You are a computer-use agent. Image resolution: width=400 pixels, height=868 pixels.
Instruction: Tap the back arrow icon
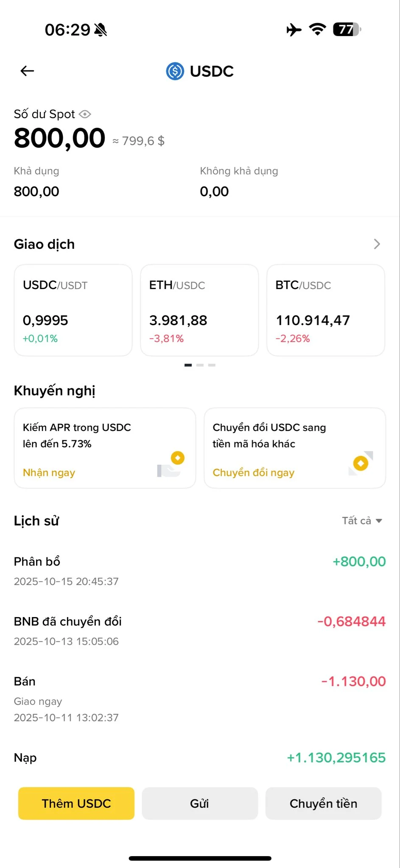click(x=27, y=71)
